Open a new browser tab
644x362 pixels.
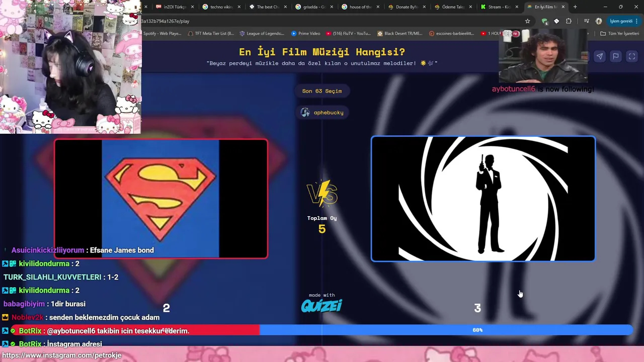point(575,7)
